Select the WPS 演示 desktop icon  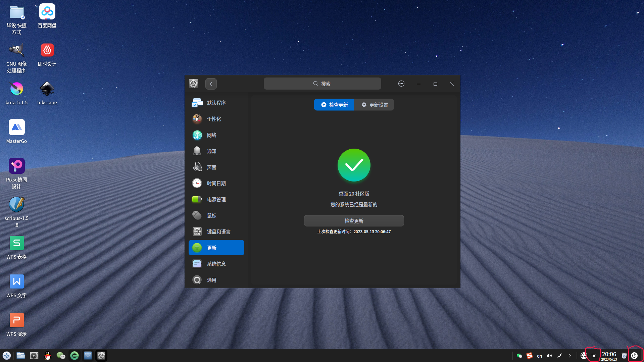(16, 325)
